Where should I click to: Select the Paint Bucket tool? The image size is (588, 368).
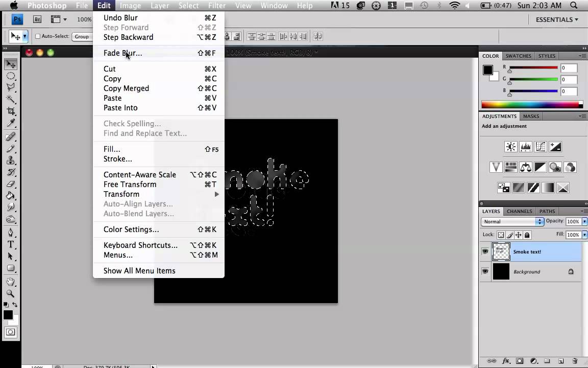click(11, 196)
